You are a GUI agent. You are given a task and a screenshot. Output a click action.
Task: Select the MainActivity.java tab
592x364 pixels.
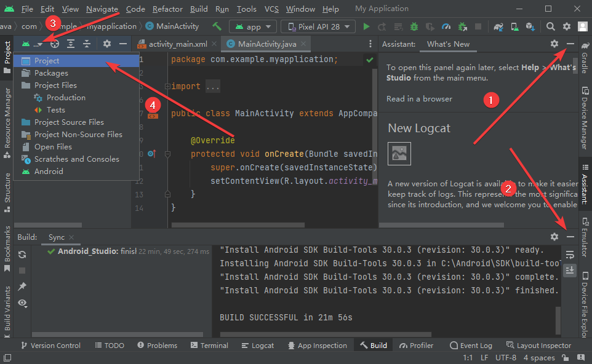click(267, 44)
